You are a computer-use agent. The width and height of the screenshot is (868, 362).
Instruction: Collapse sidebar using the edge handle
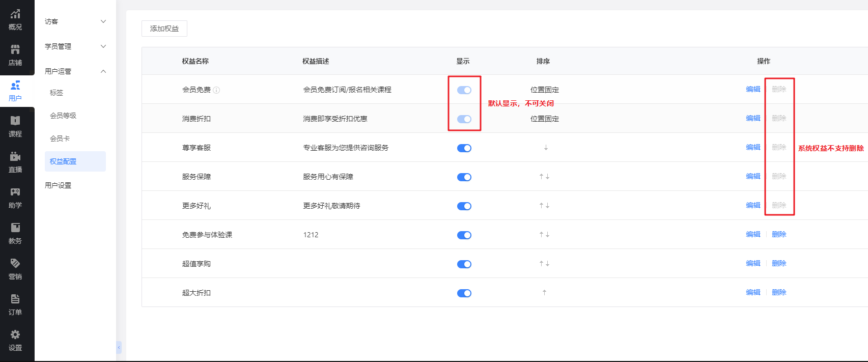coord(119,347)
